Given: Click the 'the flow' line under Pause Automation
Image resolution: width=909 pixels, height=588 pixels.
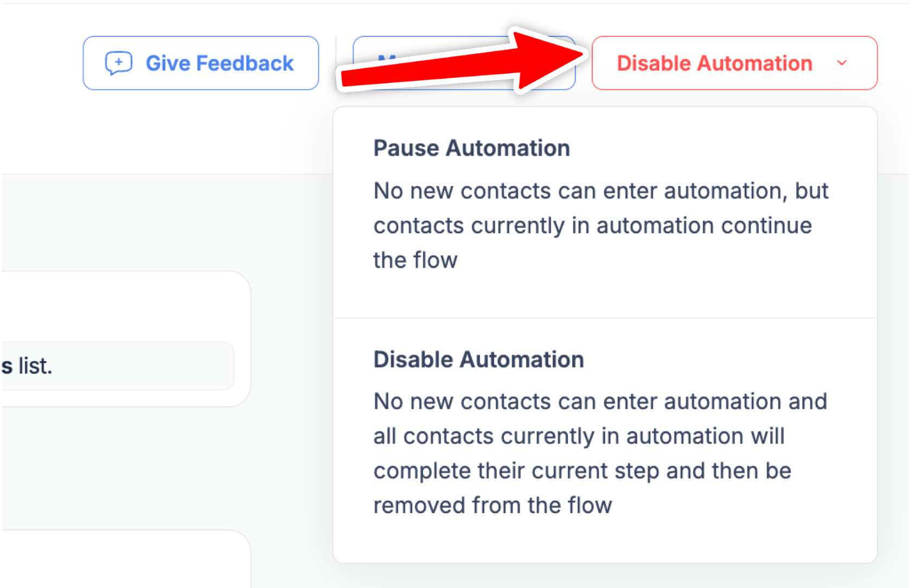Looking at the screenshot, I should pyautogui.click(x=415, y=260).
